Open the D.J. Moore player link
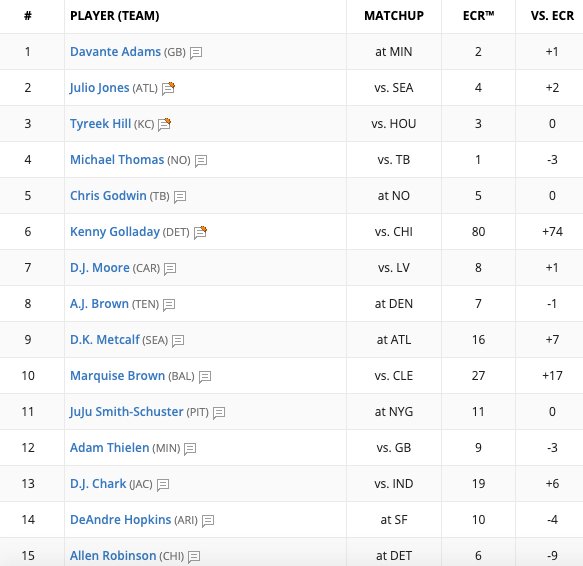The width and height of the screenshot is (583, 566). tap(100, 268)
